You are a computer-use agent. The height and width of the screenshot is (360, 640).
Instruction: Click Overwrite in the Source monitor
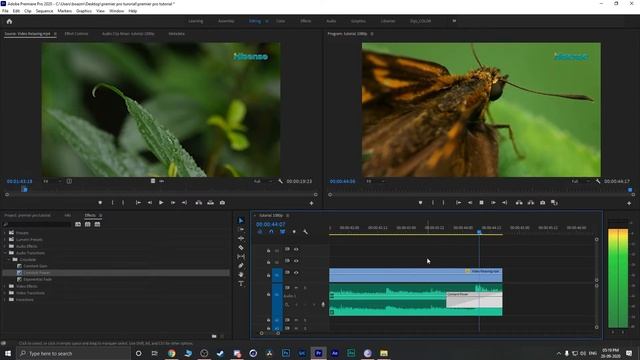click(211, 202)
